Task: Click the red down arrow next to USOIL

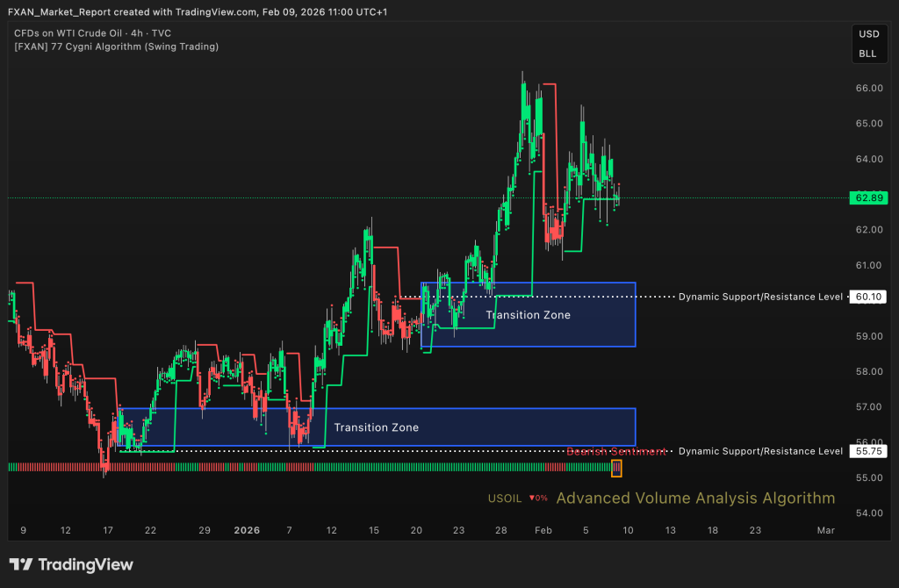Action: point(532,498)
